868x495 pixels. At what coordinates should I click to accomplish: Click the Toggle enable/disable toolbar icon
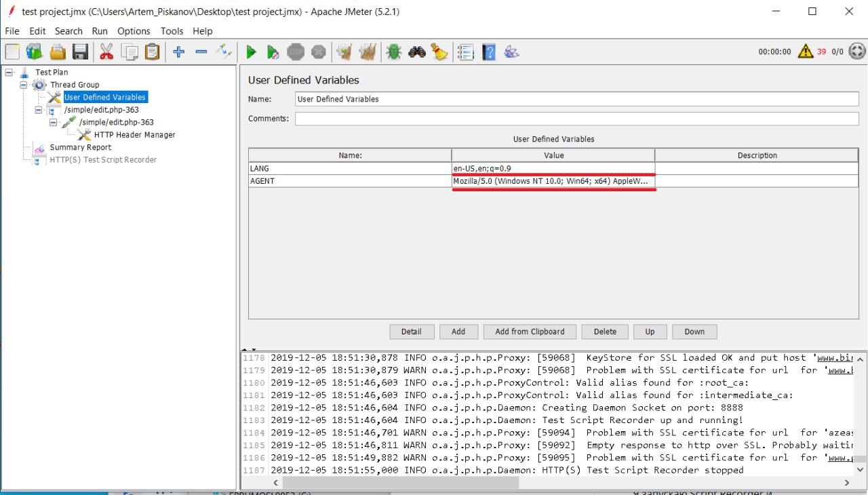[x=224, y=52]
